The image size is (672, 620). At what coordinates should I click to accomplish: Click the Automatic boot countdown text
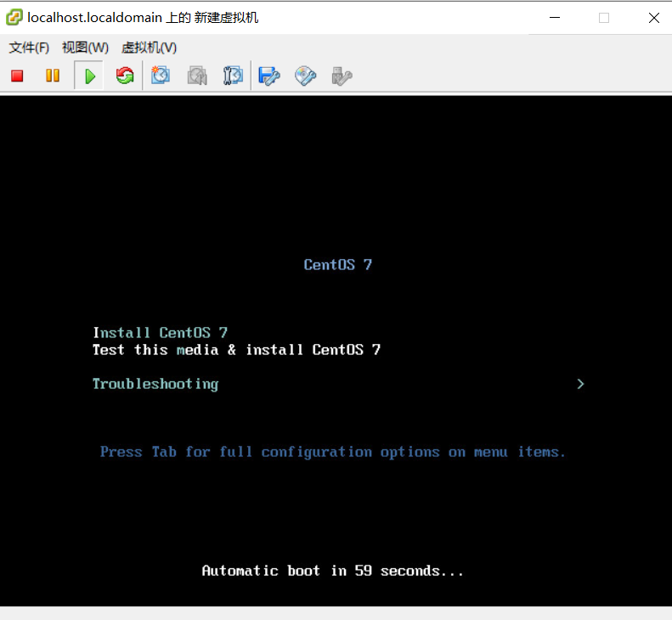pyautogui.click(x=332, y=571)
